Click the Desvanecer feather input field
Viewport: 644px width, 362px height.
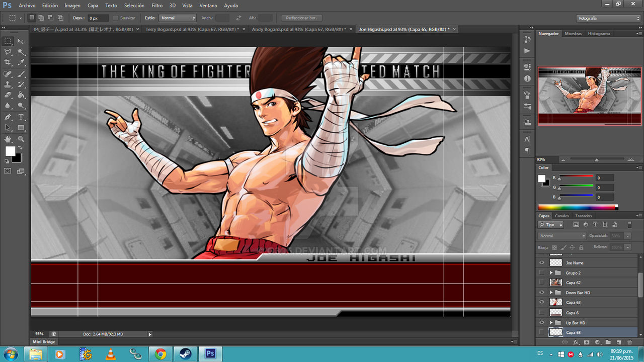pyautogui.click(x=98, y=18)
